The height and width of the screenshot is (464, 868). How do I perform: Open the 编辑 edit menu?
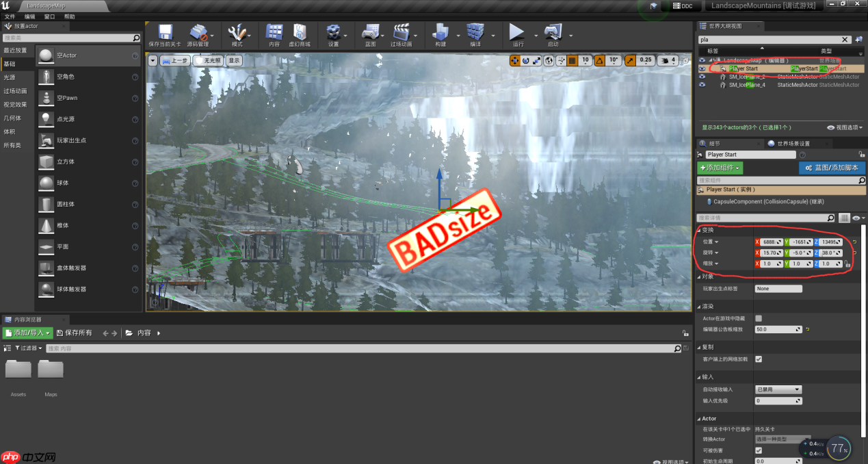(30, 16)
